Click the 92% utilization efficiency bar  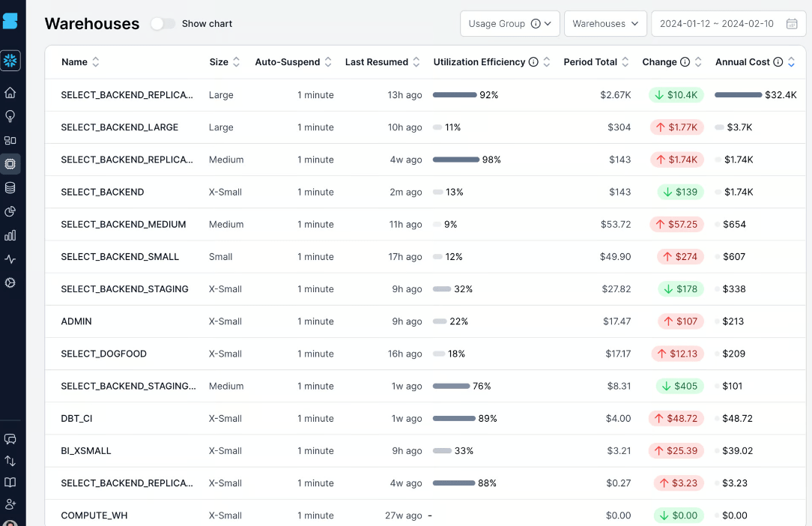(x=455, y=95)
